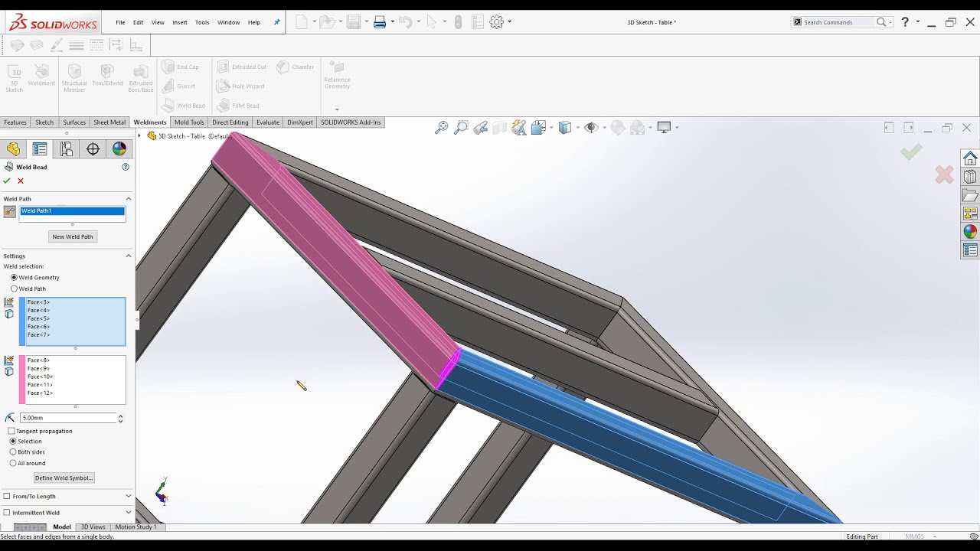Image resolution: width=980 pixels, height=551 pixels.
Task: Click the Print icon
Action: click(380, 22)
